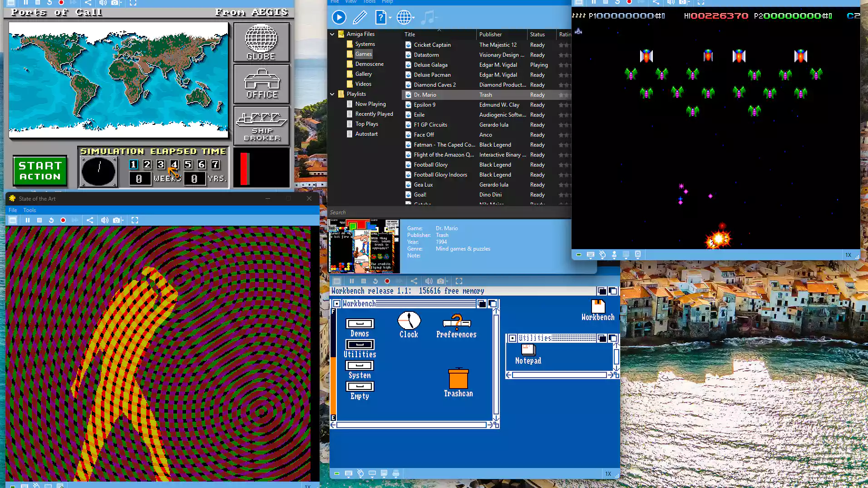868x488 pixels.
Task: Open the Demos drawer
Action: tap(360, 328)
